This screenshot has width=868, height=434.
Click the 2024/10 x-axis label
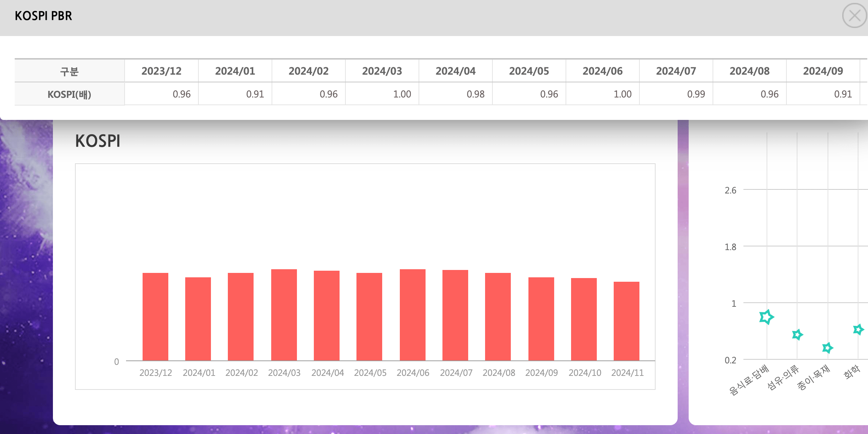click(585, 373)
